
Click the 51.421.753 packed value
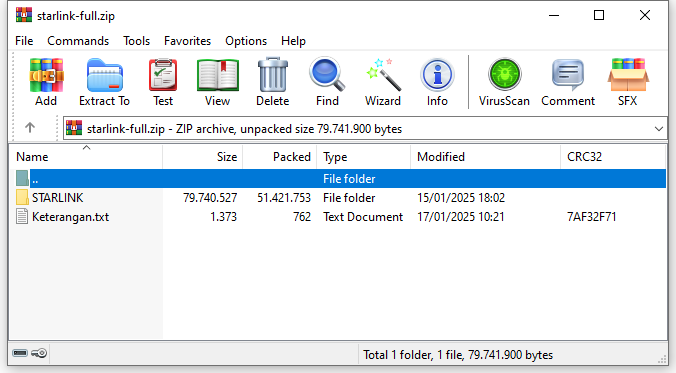pyautogui.click(x=284, y=197)
